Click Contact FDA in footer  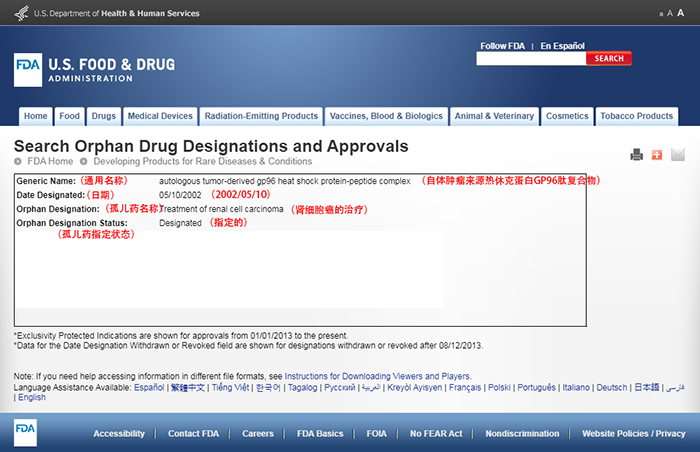coord(193,434)
